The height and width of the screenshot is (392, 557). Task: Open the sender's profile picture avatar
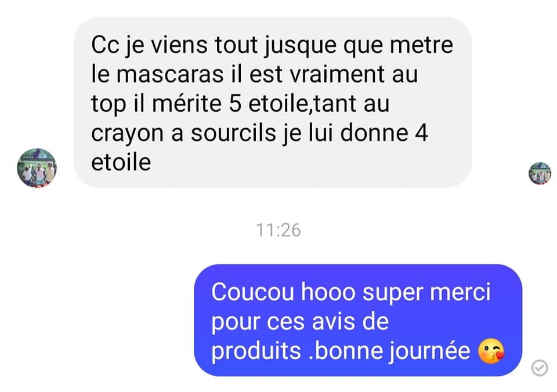(x=37, y=168)
